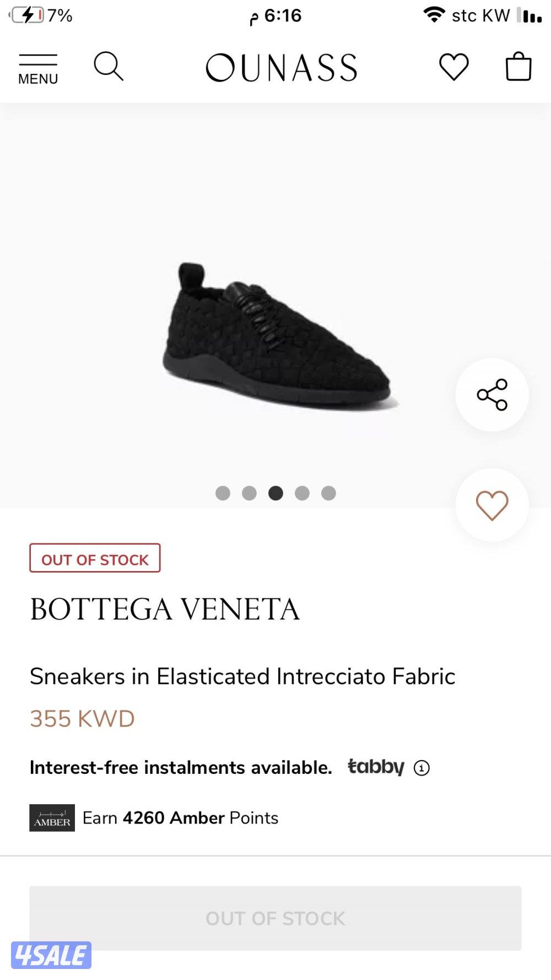Tap the black sneaker product image

pos(279,335)
